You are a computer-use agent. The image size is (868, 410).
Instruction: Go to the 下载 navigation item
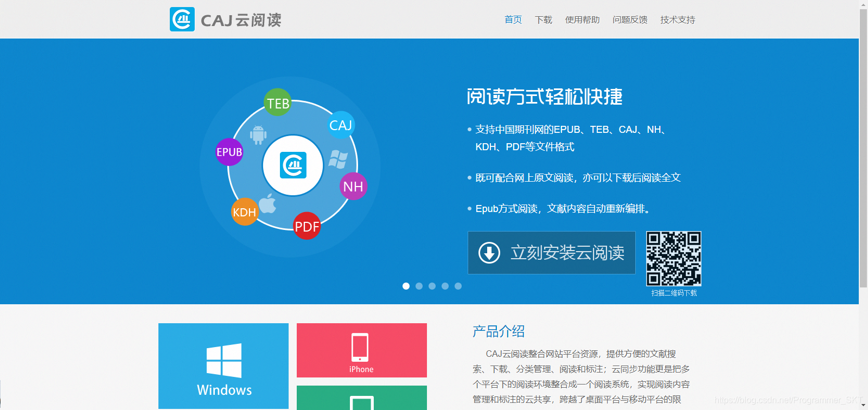click(x=544, y=20)
